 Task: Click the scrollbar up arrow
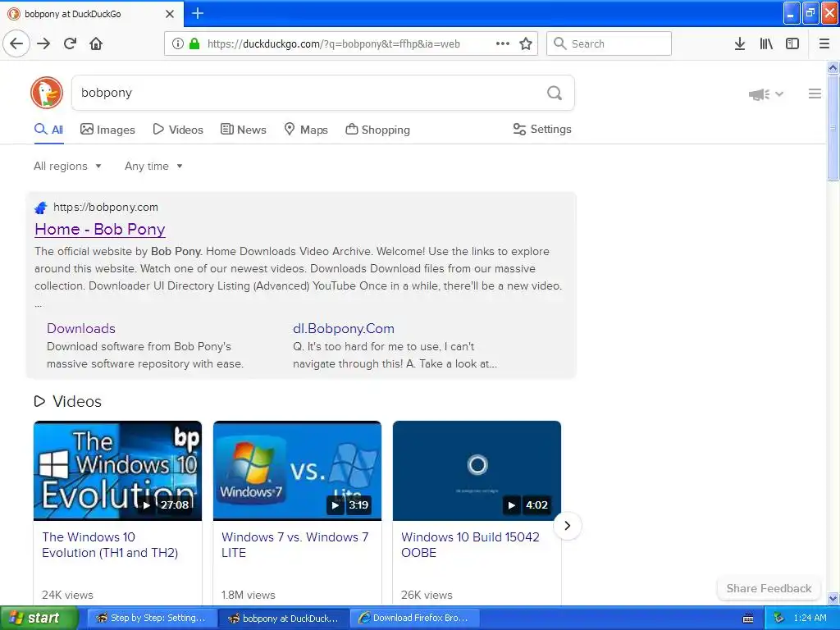[833, 67]
